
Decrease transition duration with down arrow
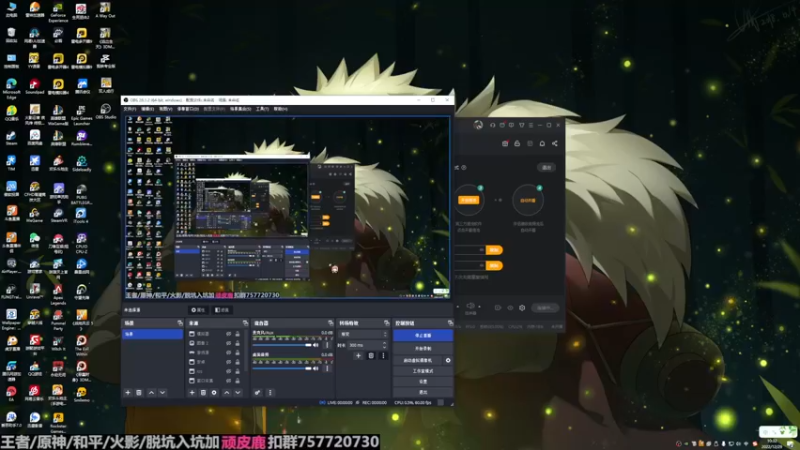click(x=384, y=347)
